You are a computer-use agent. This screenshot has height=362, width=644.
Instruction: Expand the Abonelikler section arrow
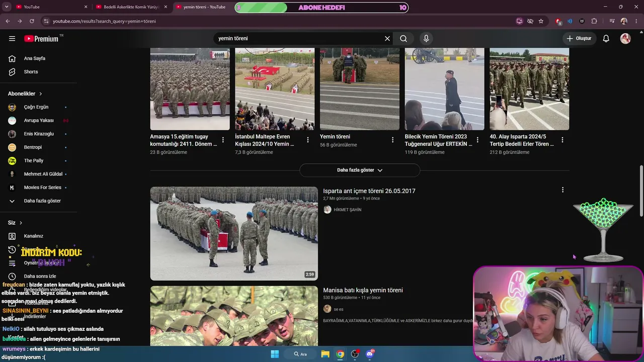[x=41, y=94]
